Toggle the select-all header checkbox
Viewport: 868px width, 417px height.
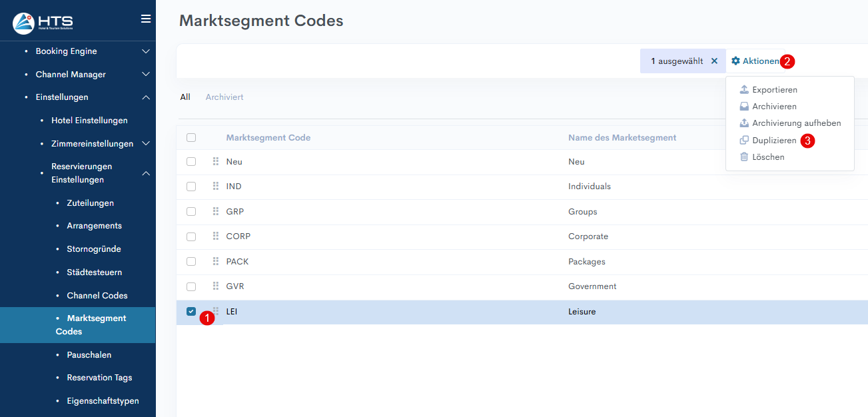point(191,137)
